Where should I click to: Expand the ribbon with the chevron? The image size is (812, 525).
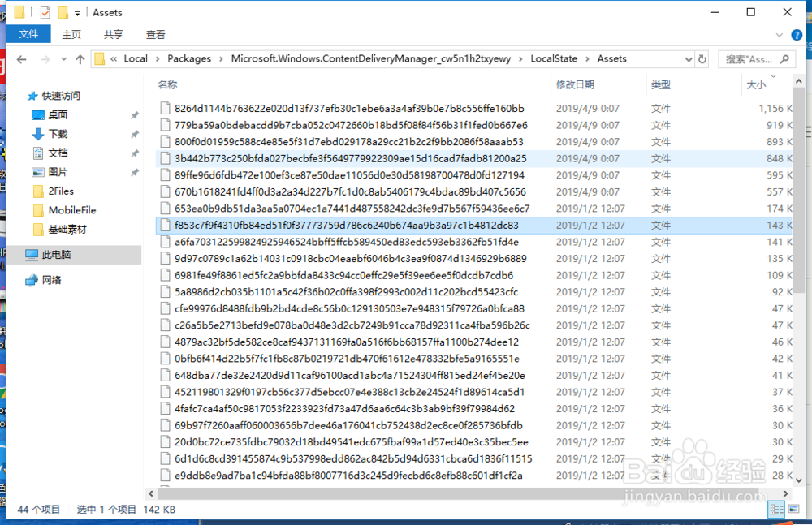(x=780, y=35)
